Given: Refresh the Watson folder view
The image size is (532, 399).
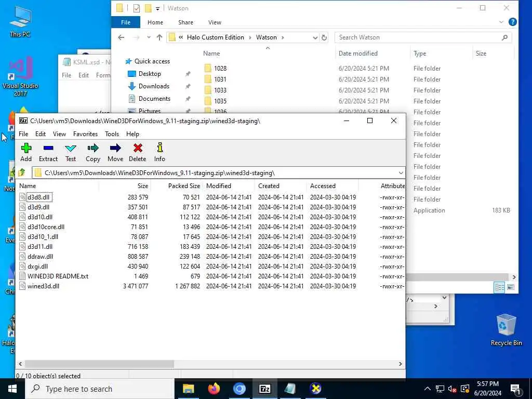Looking at the screenshot, I should (324, 37).
